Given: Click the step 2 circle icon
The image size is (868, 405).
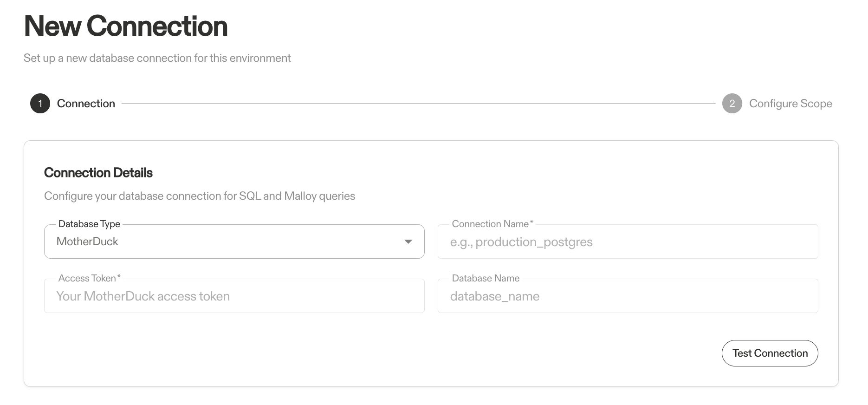Looking at the screenshot, I should (x=732, y=104).
